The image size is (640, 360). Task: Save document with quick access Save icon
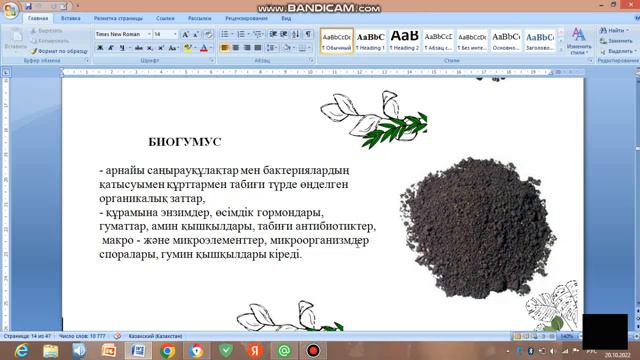(x=28, y=6)
